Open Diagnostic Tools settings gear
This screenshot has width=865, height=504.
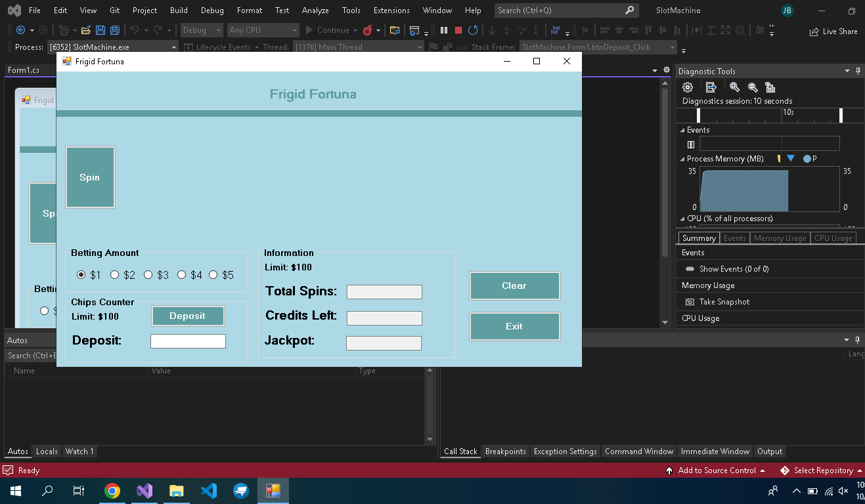pos(688,87)
